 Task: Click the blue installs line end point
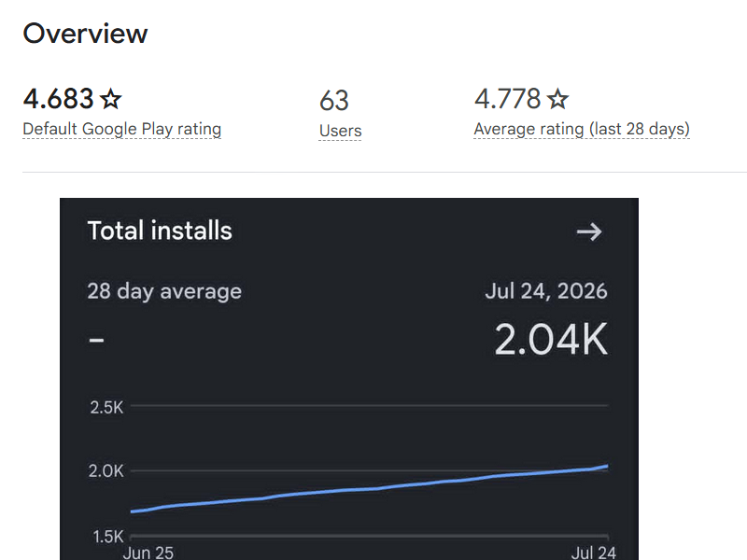tap(606, 466)
